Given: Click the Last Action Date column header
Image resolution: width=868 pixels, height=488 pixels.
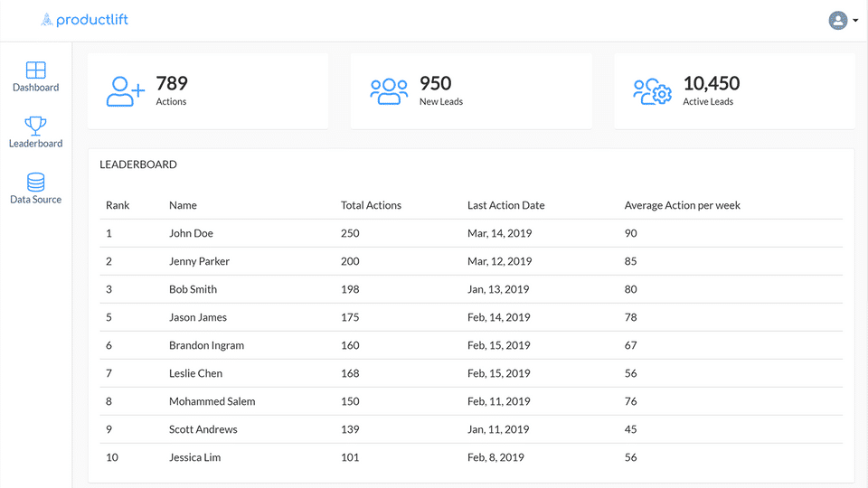Looking at the screenshot, I should [x=506, y=205].
